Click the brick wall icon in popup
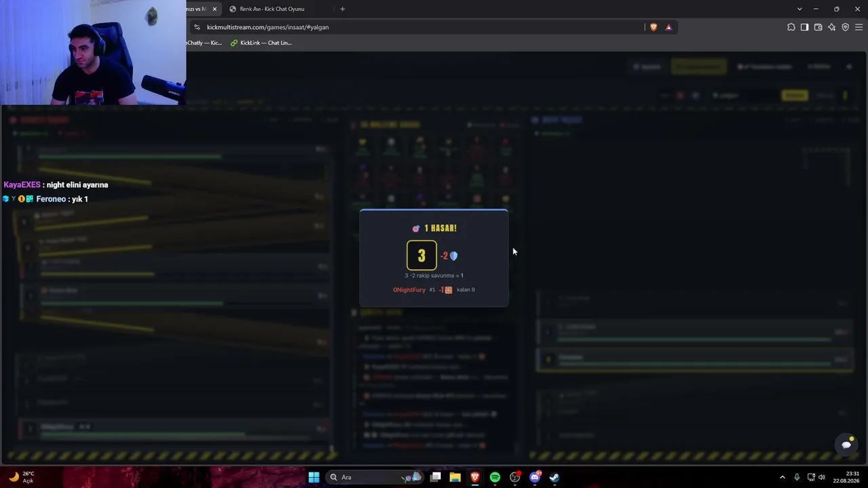This screenshot has width=868, height=488. tap(448, 289)
